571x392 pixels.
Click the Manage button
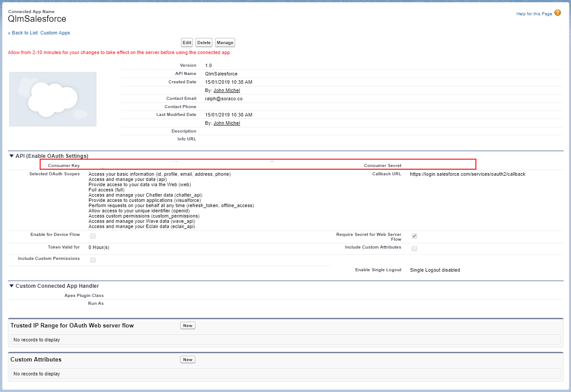[x=225, y=43]
